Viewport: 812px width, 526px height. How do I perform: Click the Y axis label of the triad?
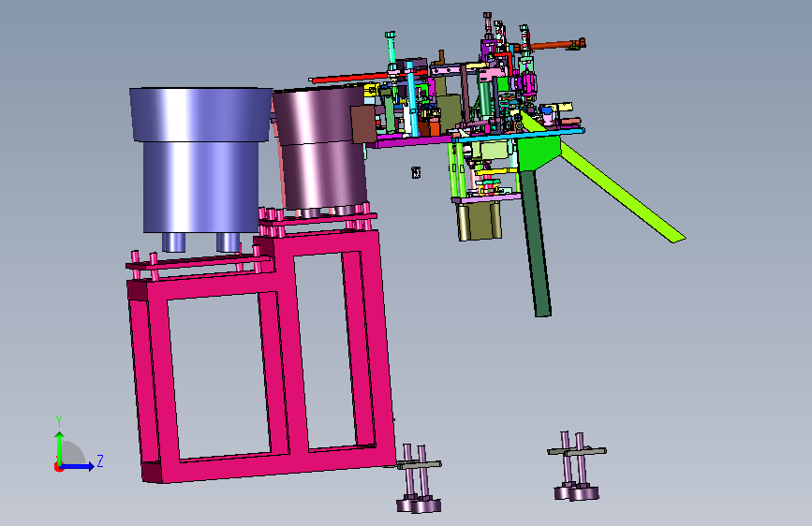pos(59,421)
